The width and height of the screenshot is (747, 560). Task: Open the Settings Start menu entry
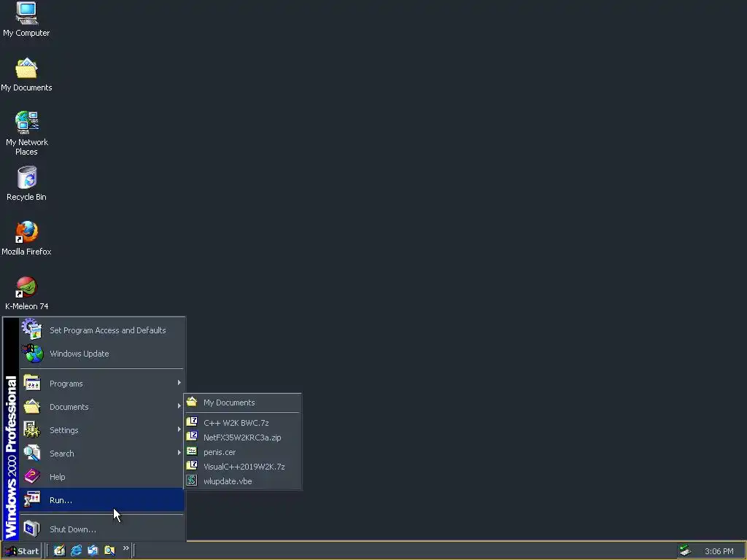click(102, 430)
